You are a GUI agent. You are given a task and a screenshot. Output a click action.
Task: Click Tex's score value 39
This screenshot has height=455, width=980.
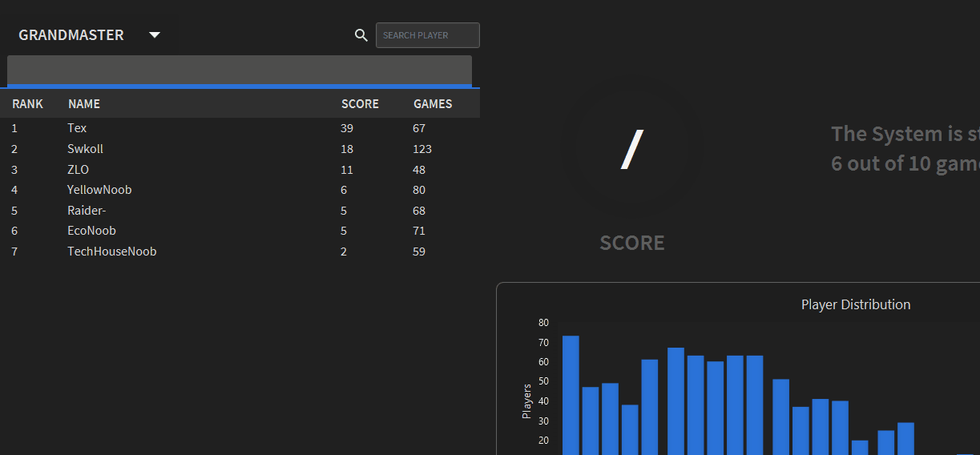point(347,128)
